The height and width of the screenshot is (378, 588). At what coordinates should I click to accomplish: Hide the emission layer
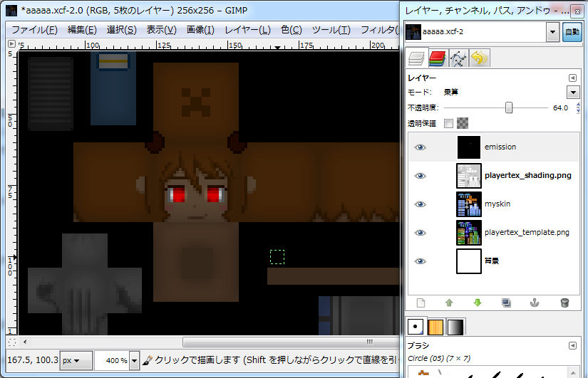[x=420, y=147]
